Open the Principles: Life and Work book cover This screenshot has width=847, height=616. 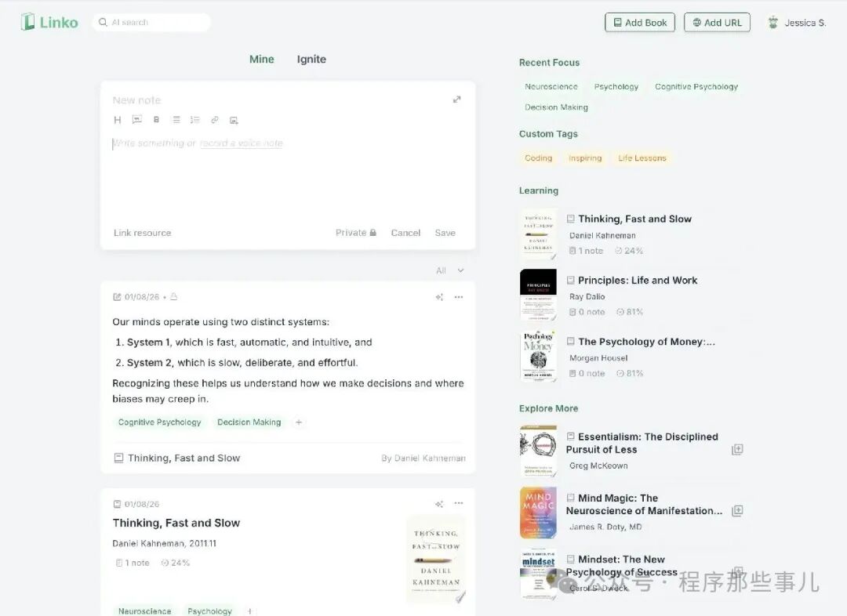click(x=538, y=295)
